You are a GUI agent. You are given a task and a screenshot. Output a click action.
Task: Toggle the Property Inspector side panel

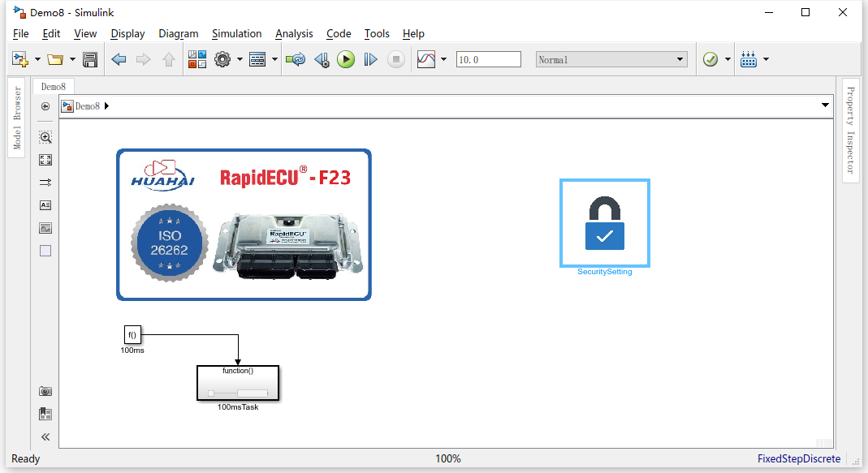851,131
